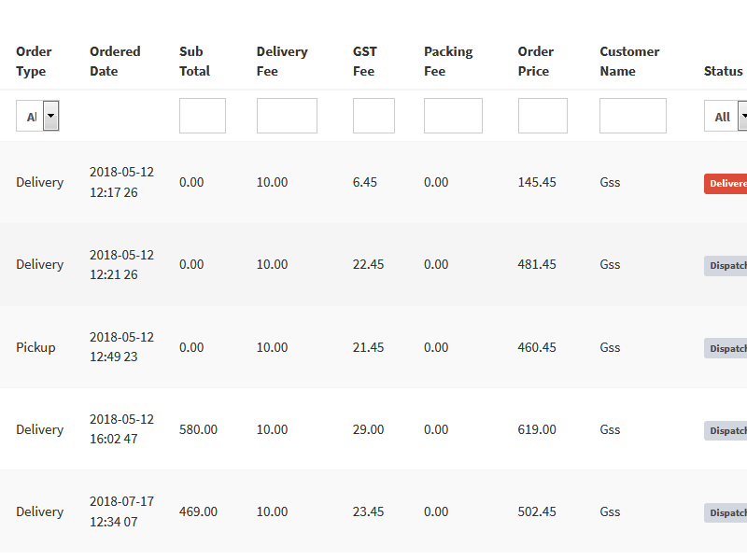747x560 pixels.
Task: Click the Delivery Fee filter input
Action: click(287, 116)
